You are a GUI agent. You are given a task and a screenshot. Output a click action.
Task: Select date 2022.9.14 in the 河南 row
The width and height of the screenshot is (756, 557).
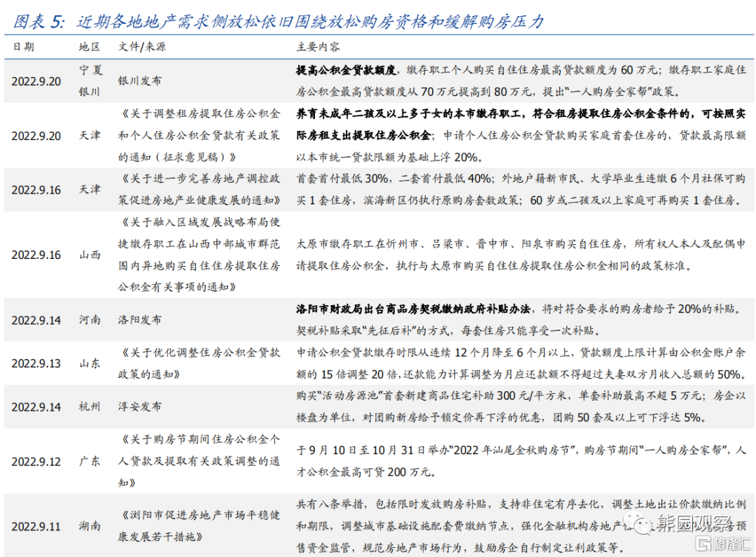coord(36,320)
